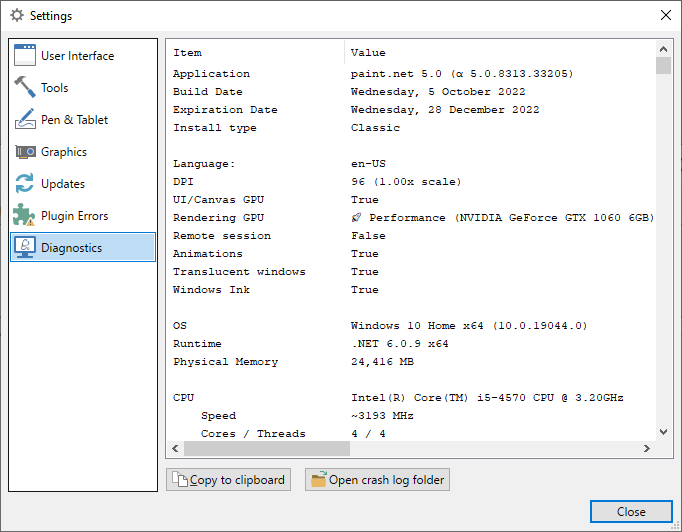Click the clipboard pages icon on Copy button

click(x=179, y=479)
